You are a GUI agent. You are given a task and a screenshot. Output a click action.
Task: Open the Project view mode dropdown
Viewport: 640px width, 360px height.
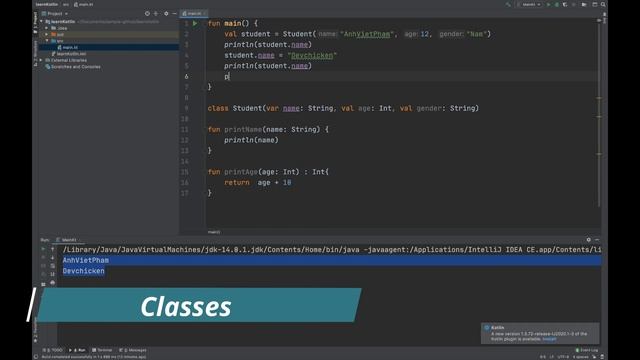(56, 13)
